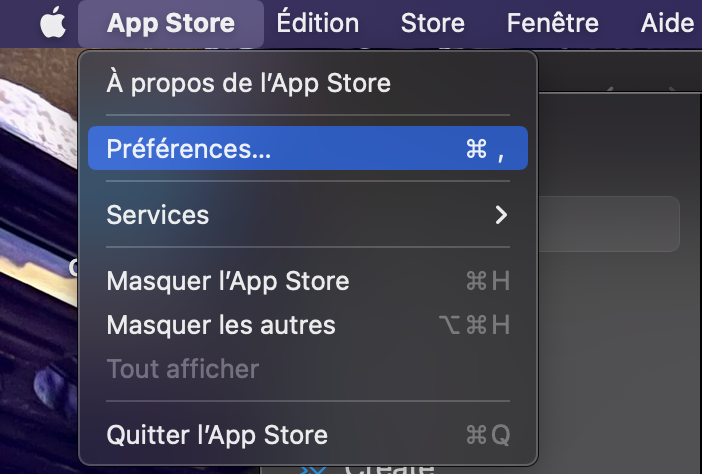
Task: Open the Store menu
Action: point(432,23)
